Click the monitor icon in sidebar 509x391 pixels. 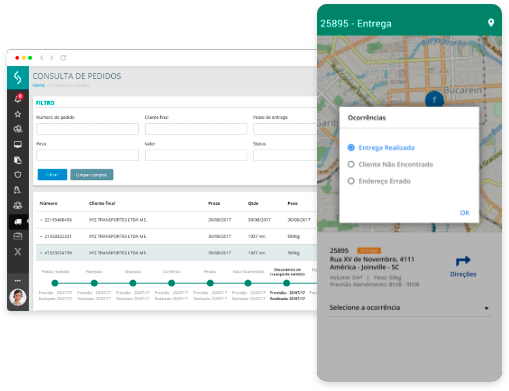18,144
